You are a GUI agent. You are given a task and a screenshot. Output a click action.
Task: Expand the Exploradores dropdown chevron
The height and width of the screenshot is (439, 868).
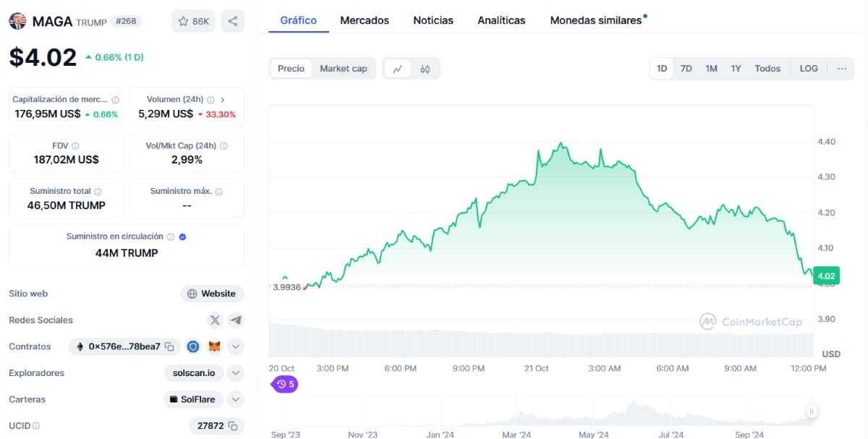pyautogui.click(x=236, y=373)
